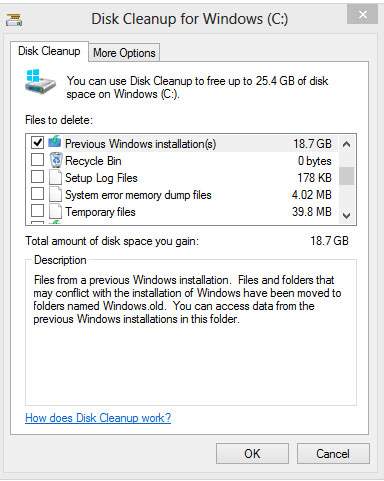Click the Setup Log Files document icon
Screen dimensions: 384x481
point(55,177)
